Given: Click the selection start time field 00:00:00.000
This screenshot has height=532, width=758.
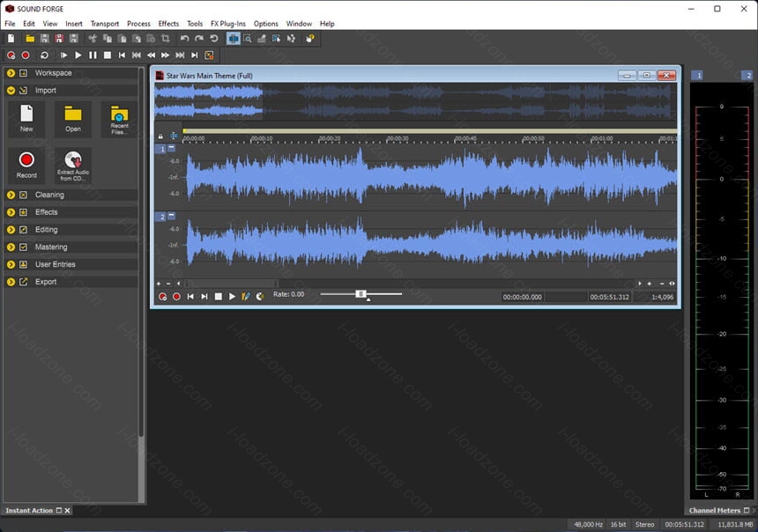Looking at the screenshot, I should point(522,297).
